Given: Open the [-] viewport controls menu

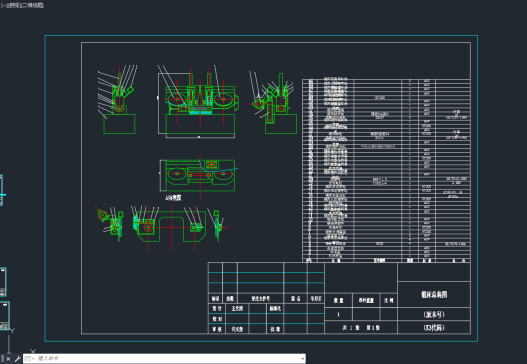Looking at the screenshot, I should (3, 5).
